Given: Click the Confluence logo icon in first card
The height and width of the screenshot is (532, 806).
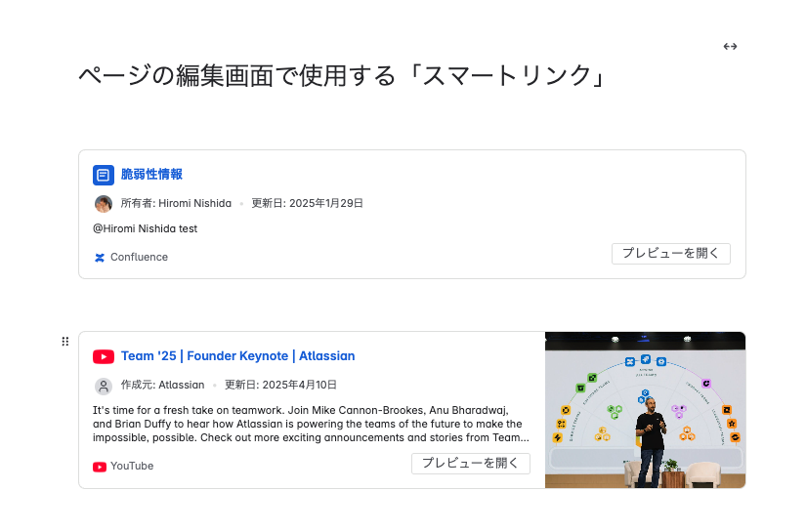Looking at the screenshot, I should click(x=100, y=258).
